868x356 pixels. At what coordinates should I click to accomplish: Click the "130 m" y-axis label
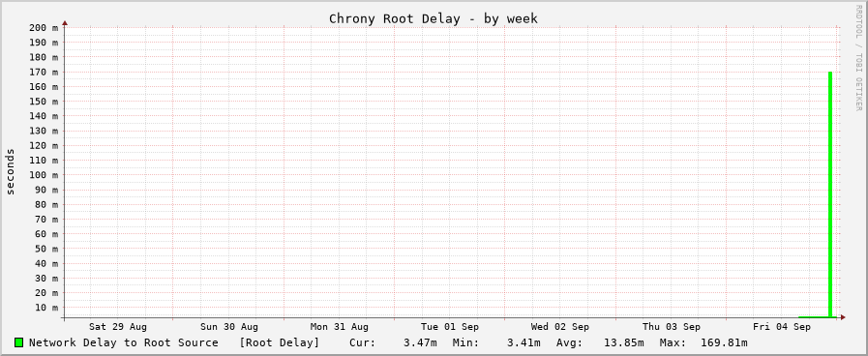(44, 132)
